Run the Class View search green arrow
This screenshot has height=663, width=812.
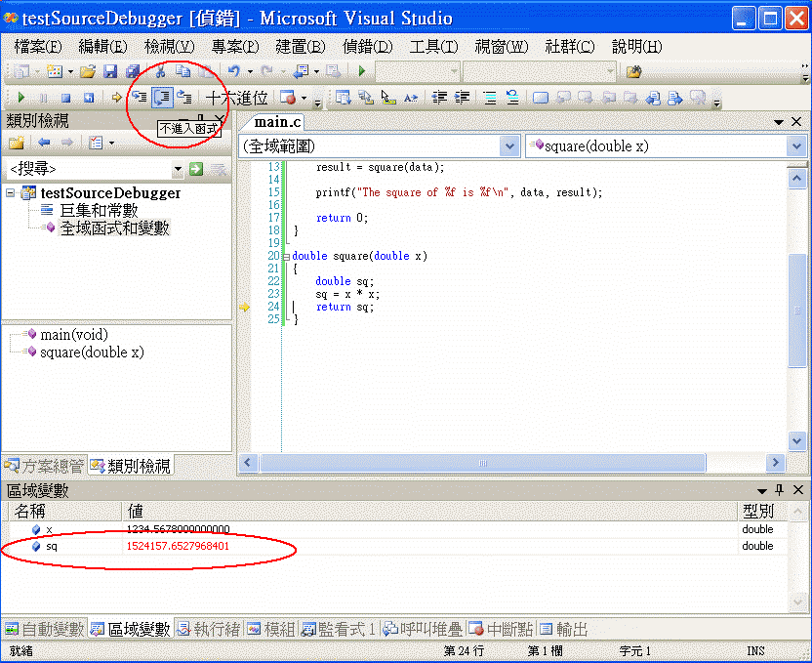pos(196,169)
